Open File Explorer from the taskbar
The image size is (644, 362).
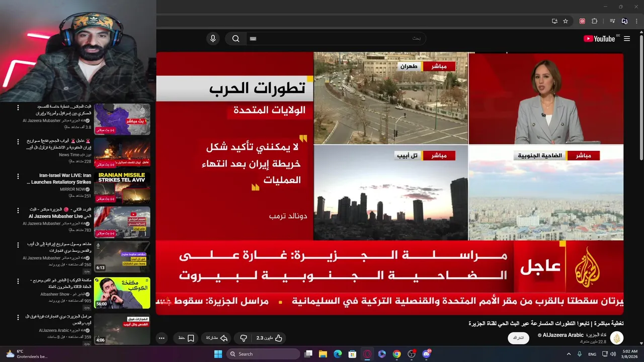coord(323,354)
